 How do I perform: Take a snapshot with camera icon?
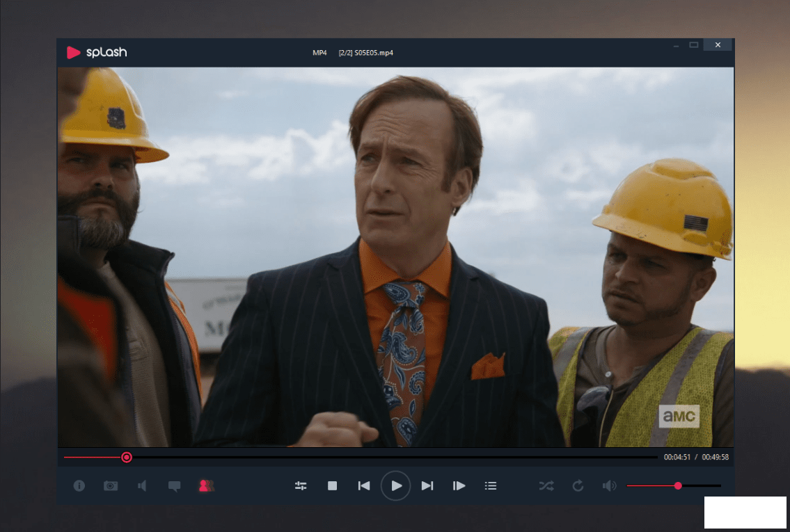coord(111,485)
